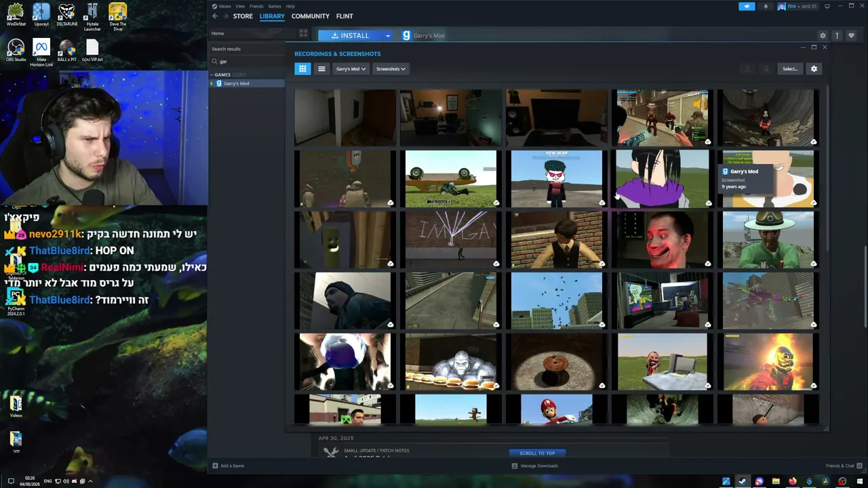The image size is (868, 488).
Task: Open the Friends menu
Action: pyautogui.click(x=256, y=6)
